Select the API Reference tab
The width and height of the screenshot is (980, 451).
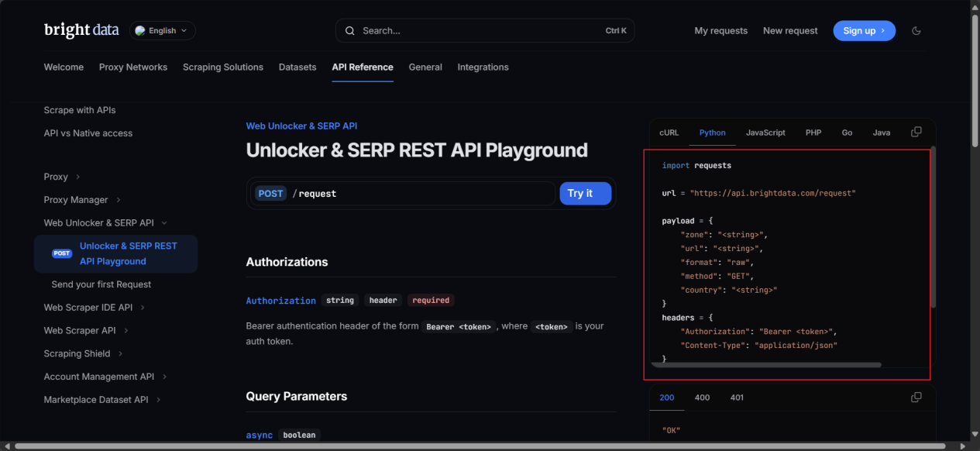coord(363,67)
